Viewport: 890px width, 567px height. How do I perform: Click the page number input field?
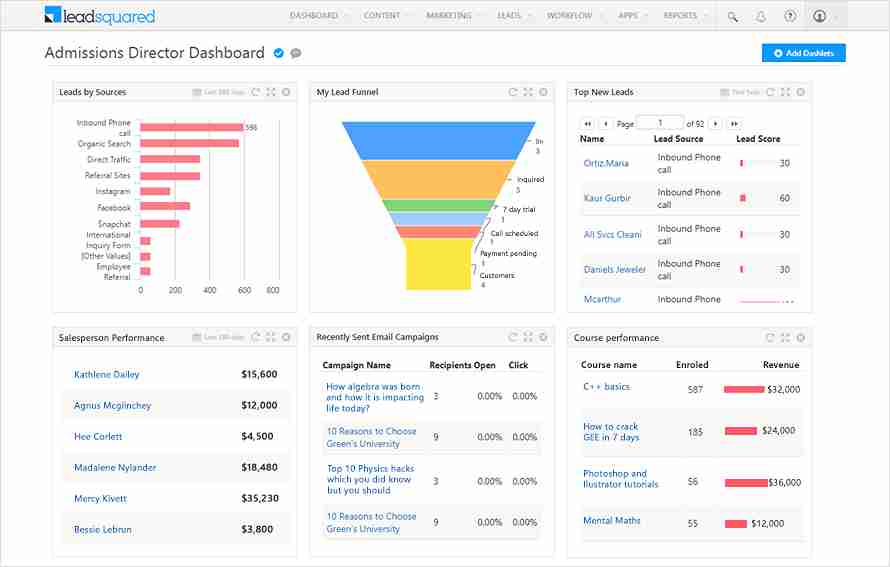(660, 123)
